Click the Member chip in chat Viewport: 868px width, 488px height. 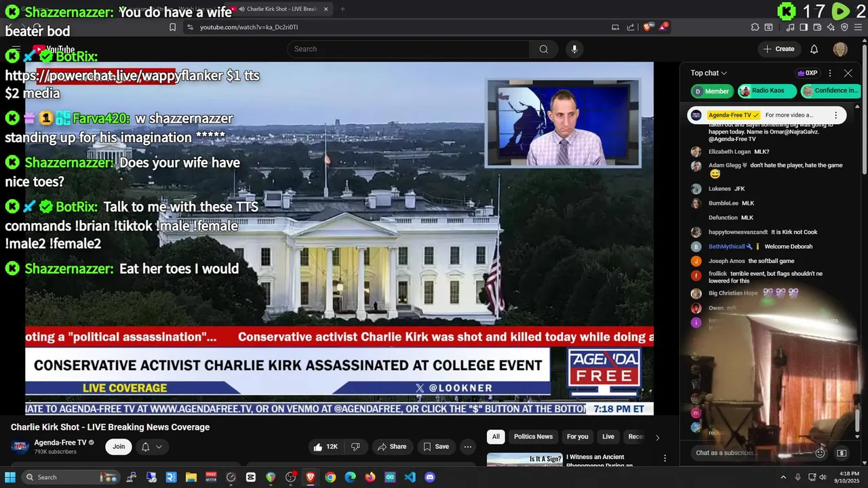click(711, 91)
